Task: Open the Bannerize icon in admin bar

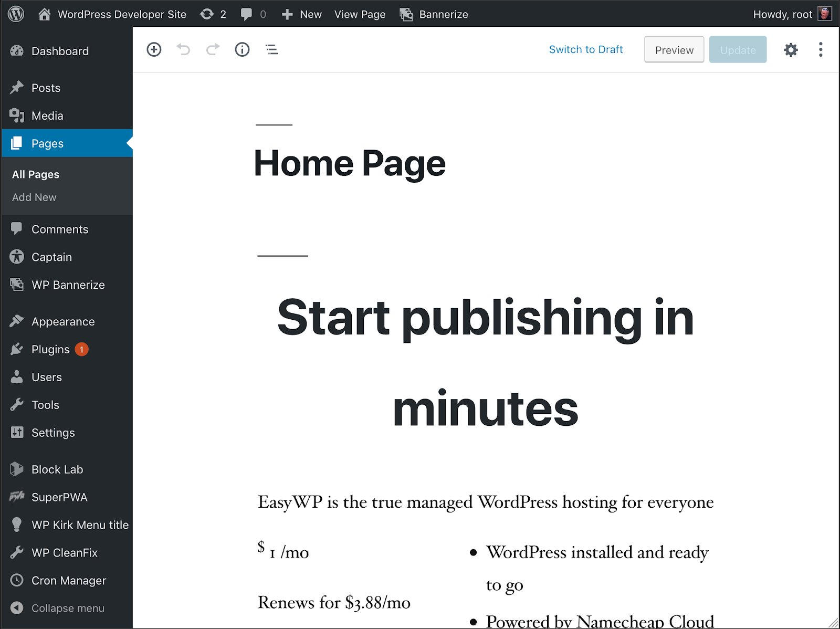Action: coord(406,15)
